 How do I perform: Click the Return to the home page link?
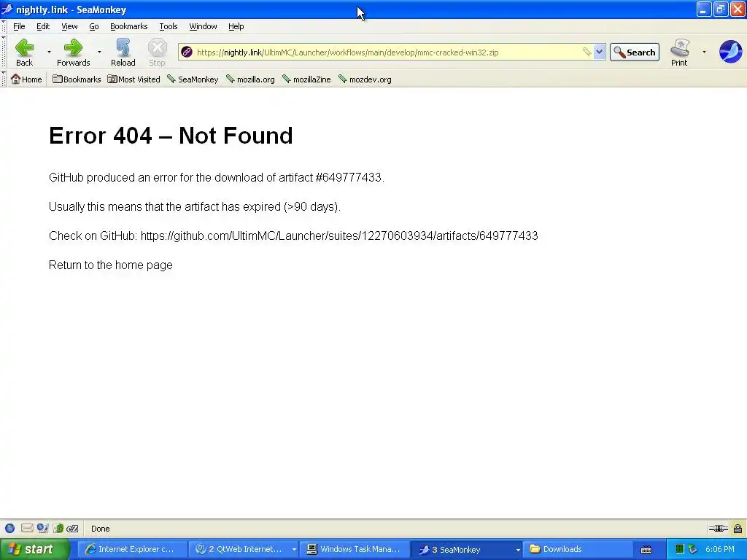111,265
